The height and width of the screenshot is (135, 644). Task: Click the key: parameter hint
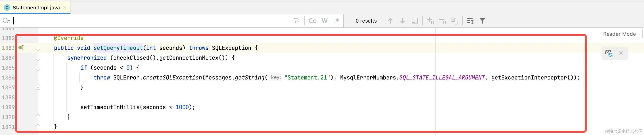click(x=276, y=77)
